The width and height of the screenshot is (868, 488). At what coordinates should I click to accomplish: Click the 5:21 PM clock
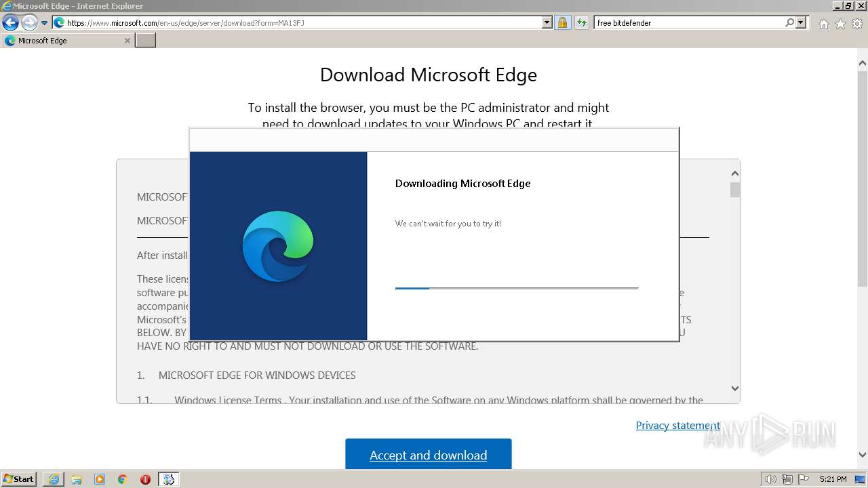(x=833, y=479)
